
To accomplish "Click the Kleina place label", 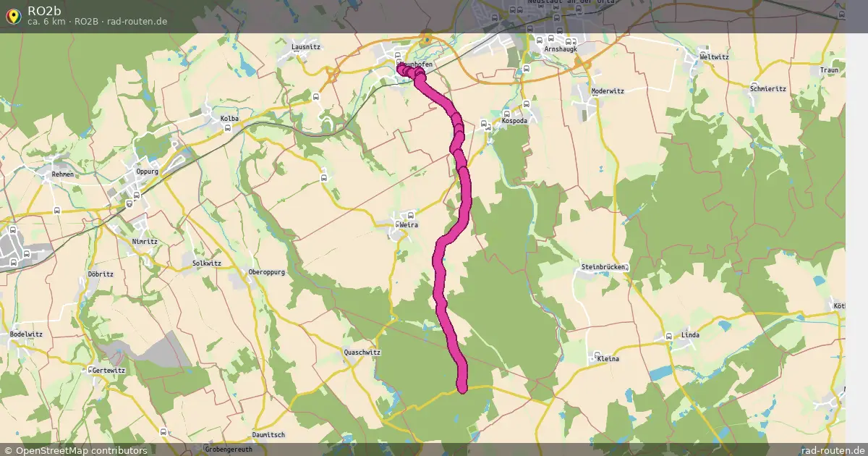I will click(608, 359).
